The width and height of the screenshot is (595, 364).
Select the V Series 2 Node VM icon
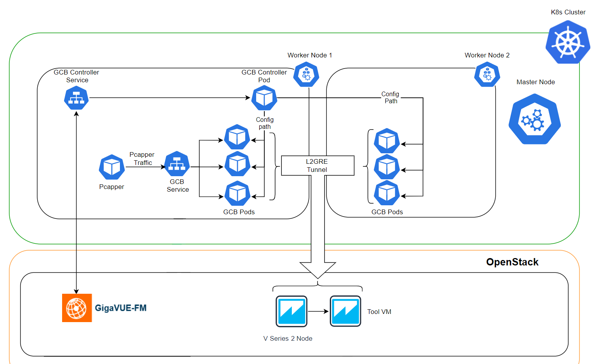(291, 311)
